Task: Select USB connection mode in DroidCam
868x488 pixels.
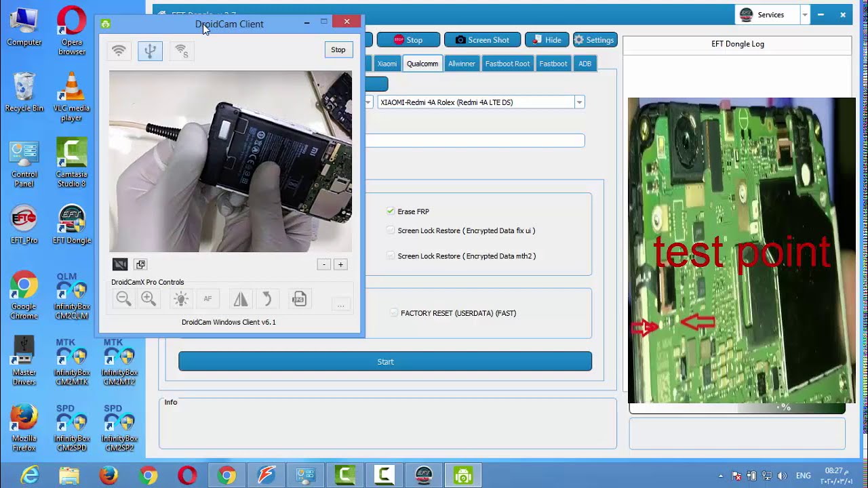Action: click(150, 51)
